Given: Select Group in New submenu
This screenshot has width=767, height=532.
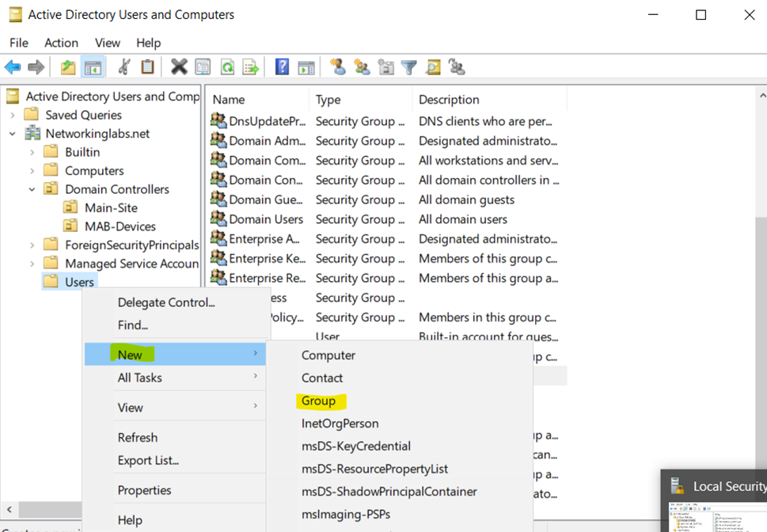Looking at the screenshot, I should 400,401.
